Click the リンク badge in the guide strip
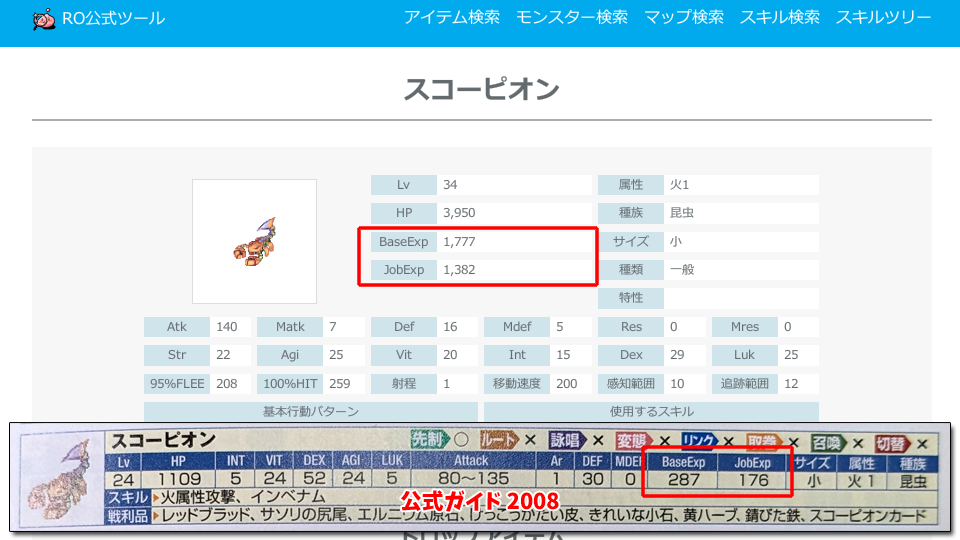This screenshot has height=540, width=960. coord(700,440)
